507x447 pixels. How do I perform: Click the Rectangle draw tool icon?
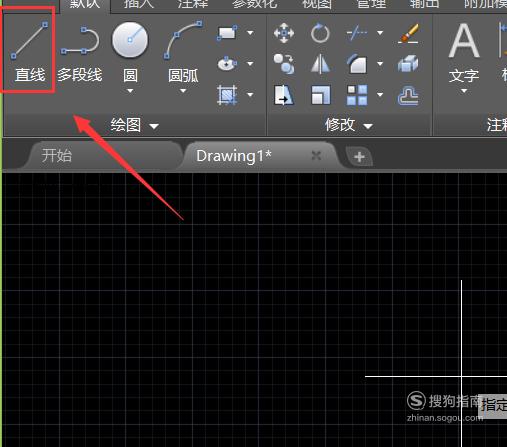[x=227, y=33]
